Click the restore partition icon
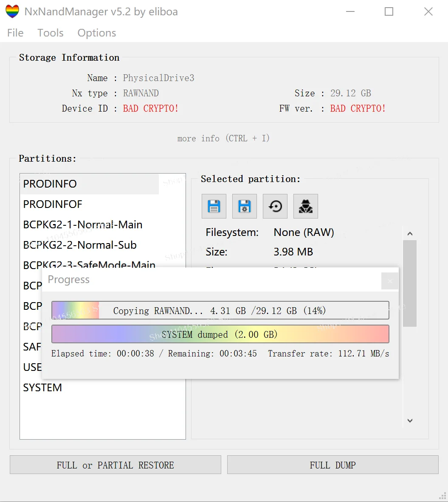The height and width of the screenshot is (502, 448). (x=275, y=206)
